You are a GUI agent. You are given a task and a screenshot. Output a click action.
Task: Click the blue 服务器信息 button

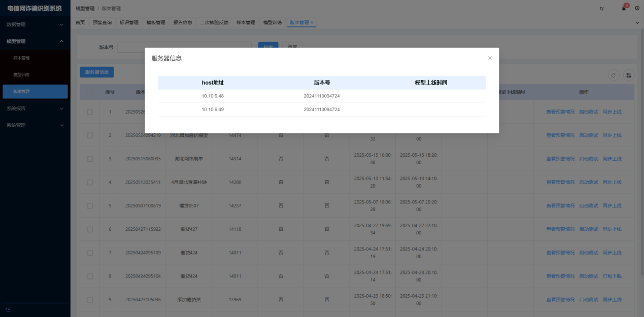[97, 72]
